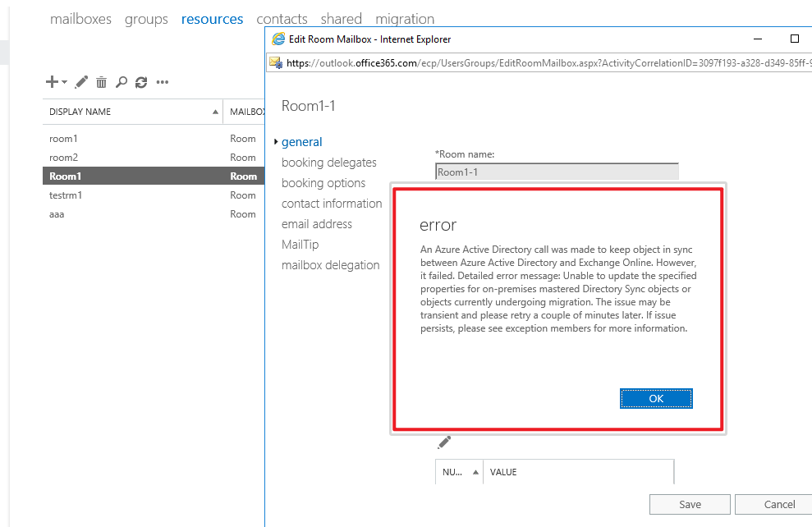Open the contacts tab

282,19
